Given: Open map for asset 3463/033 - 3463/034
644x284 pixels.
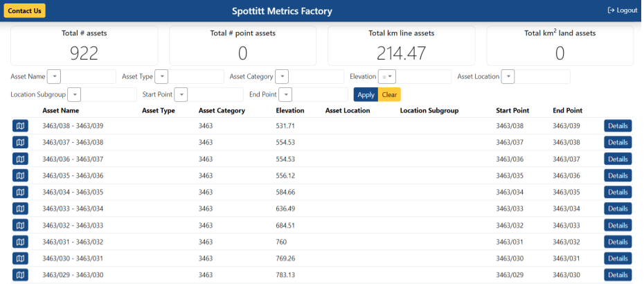Looking at the screenshot, I should 20,209.
